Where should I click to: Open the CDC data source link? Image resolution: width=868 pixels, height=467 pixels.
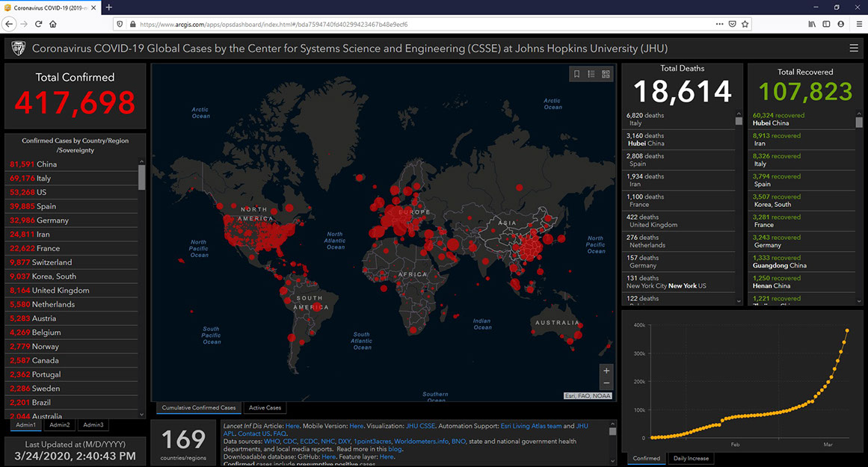289,442
